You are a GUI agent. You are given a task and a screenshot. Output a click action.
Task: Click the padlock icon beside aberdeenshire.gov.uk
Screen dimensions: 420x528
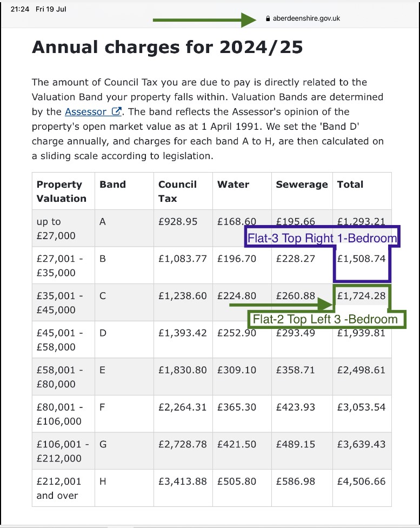[268, 18]
